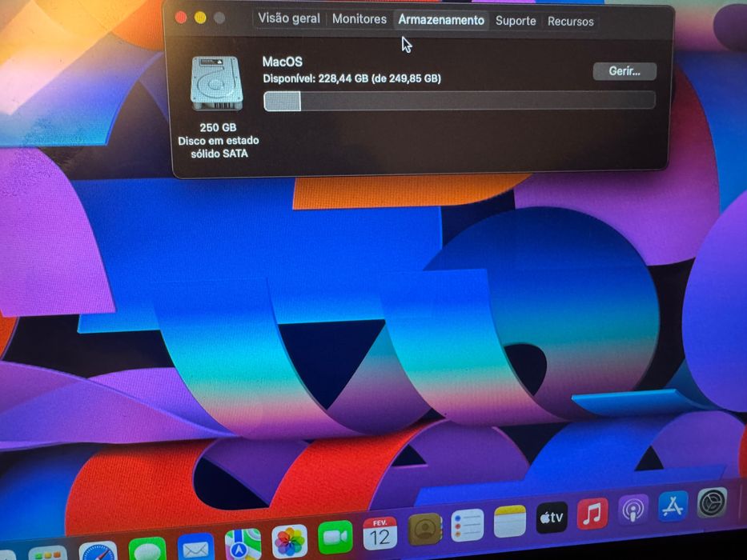Open the Reminders app
This screenshot has width=747, height=560.
468,526
